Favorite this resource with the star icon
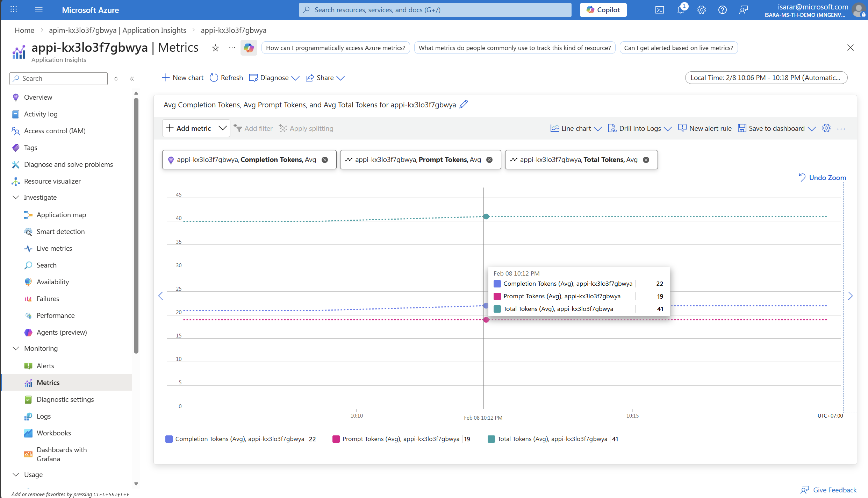Viewport: 868px width, 498px height. [x=215, y=48]
